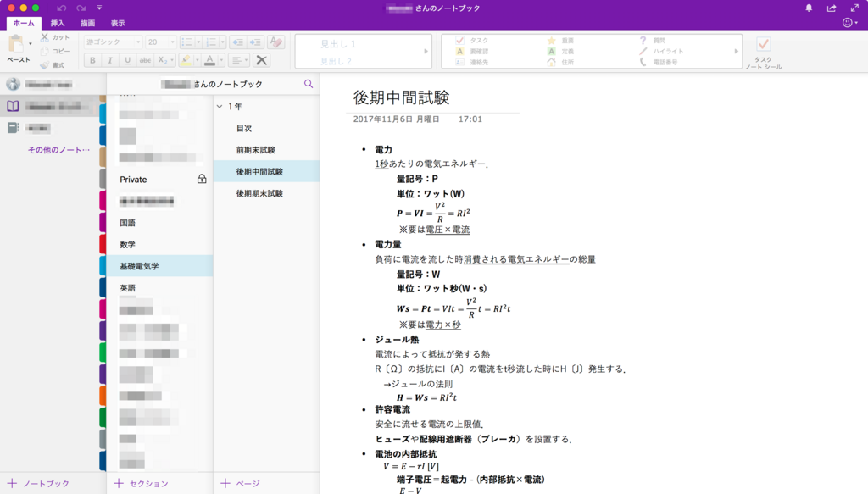Apply the 電話番号 phone tag

658,62
